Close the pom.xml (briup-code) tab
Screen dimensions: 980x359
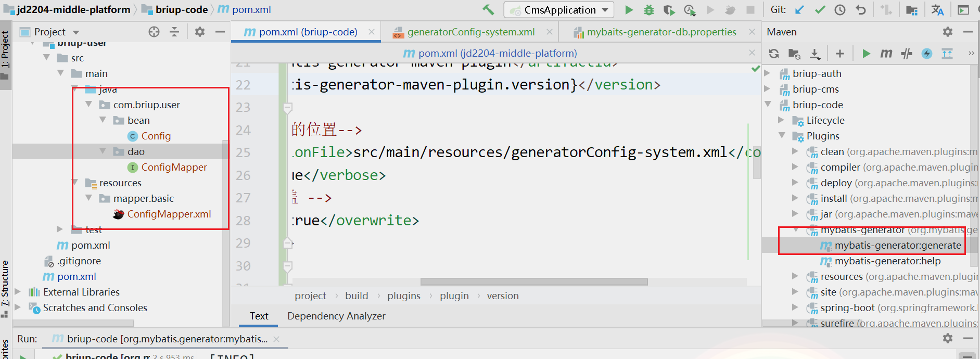(372, 32)
